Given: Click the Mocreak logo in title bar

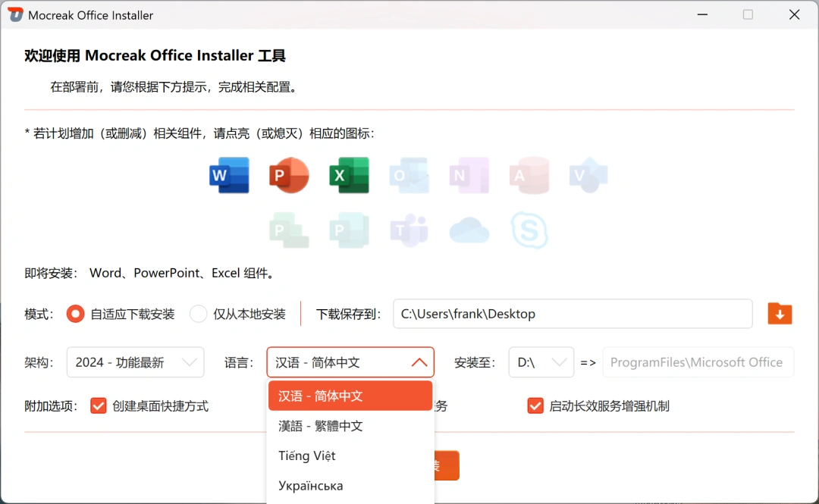Looking at the screenshot, I should [x=15, y=14].
